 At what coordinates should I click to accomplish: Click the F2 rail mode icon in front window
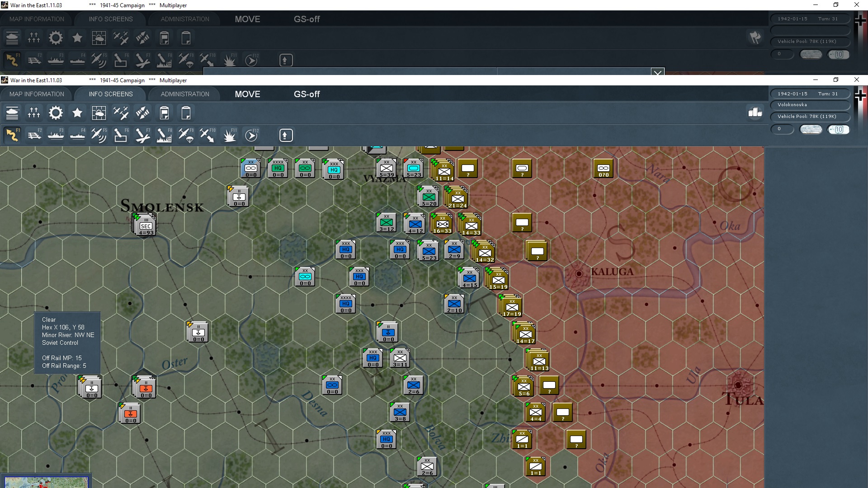click(x=34, y=135)
